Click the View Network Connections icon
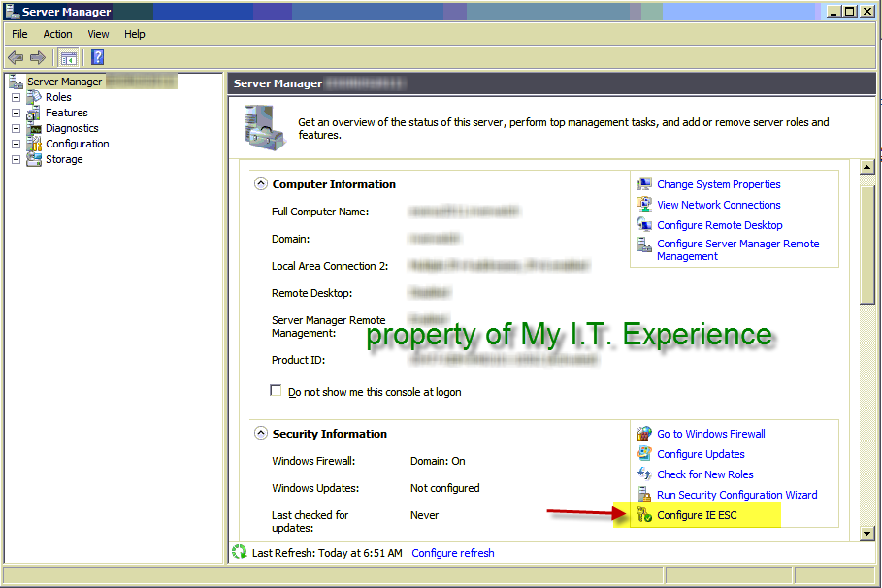 point(644,205)
